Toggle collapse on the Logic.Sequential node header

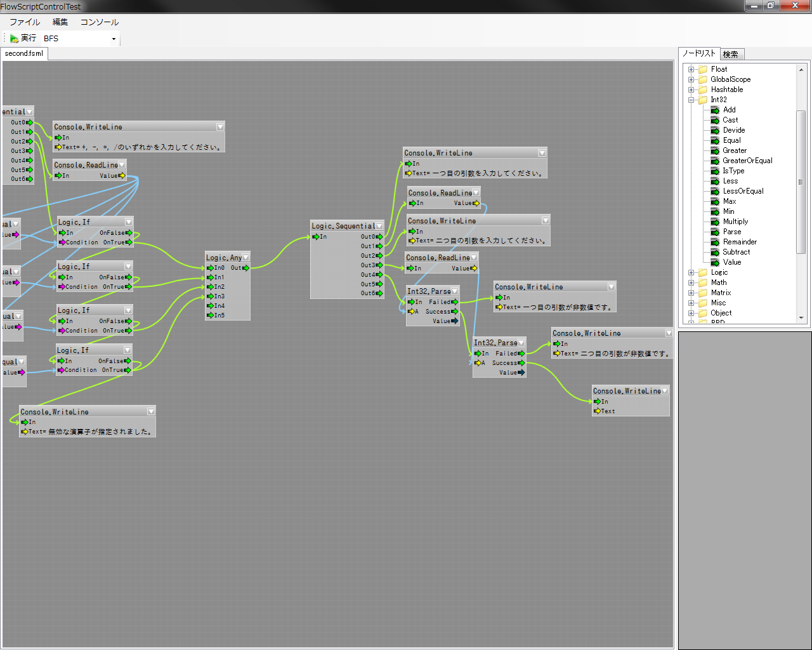pos(379,226)
